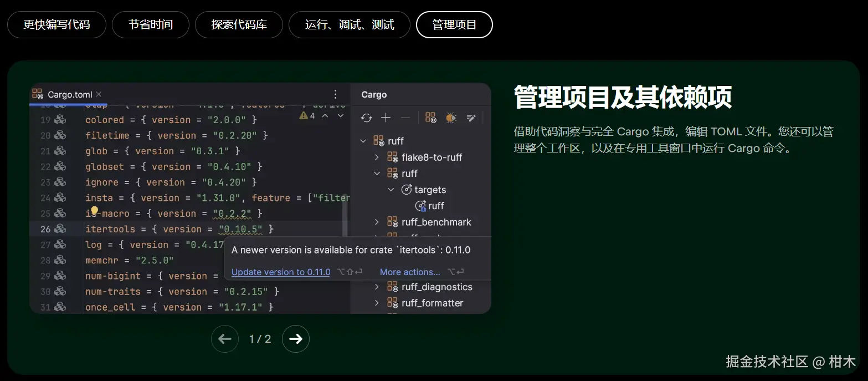
Task: Click the editor vertical scrollbar thumb
Action: coord(345,215)
